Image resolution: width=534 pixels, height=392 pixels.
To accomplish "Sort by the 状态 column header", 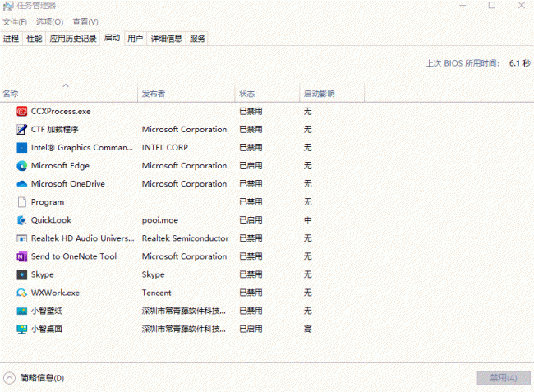I will coord(267,94).
